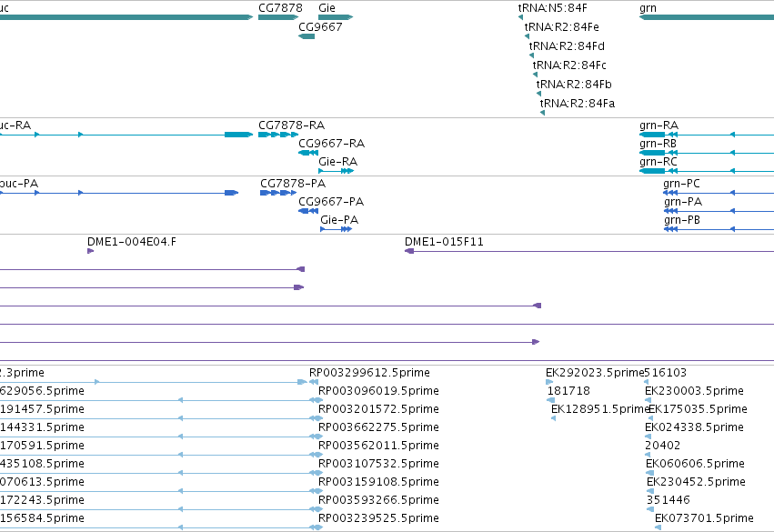Click the Gie gene arrow glyph
The image size is (774, 532).
click(336, 17)
